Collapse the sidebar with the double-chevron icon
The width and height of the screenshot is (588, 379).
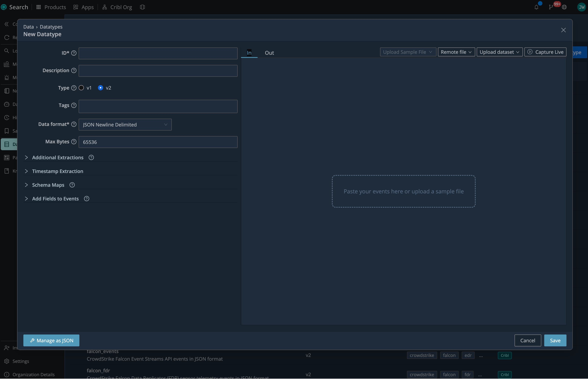coord(7,24)
